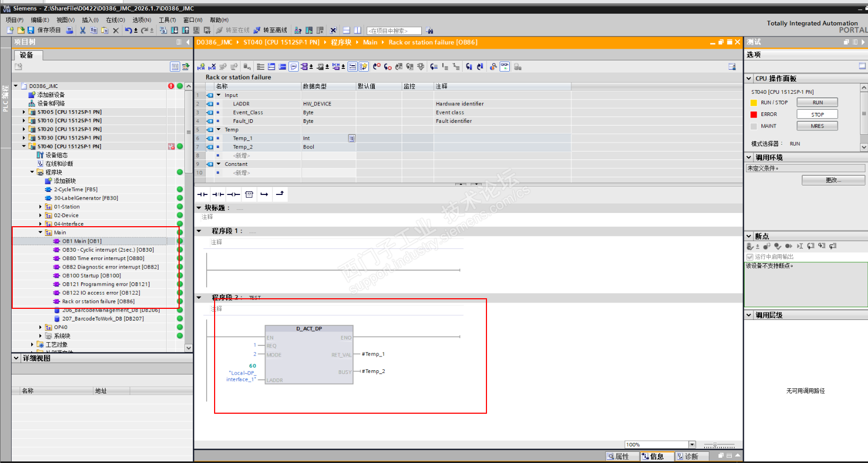Expand the 01-Station folder
Screen dimensions: 868x463
pos(40,207)
